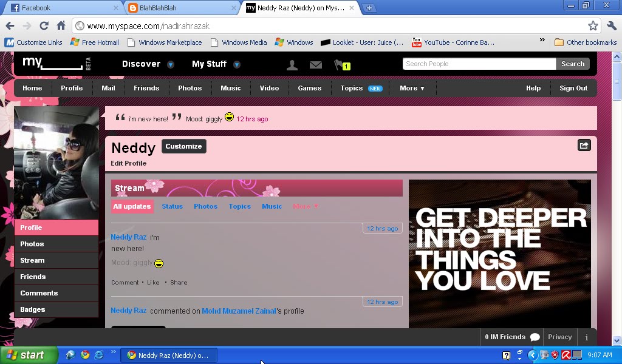This screenshot has width=622, height=364.
Task: Go to browser home page
Action: point(61,25)
